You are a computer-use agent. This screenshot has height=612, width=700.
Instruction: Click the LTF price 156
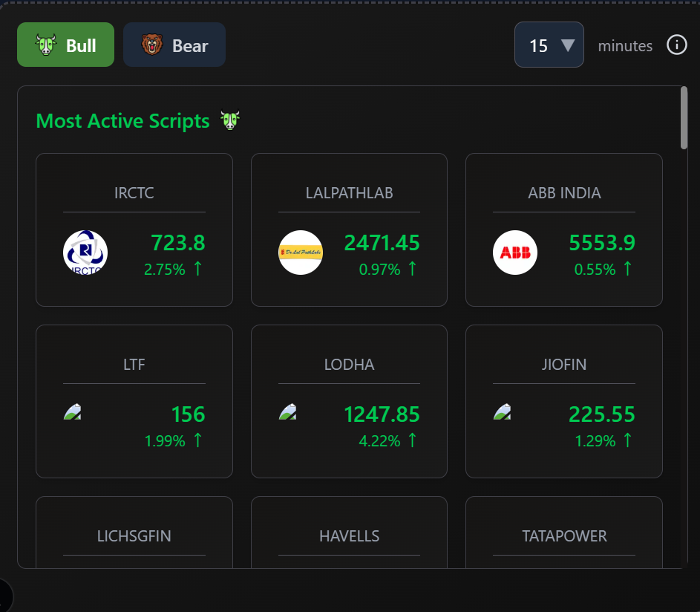189,414
